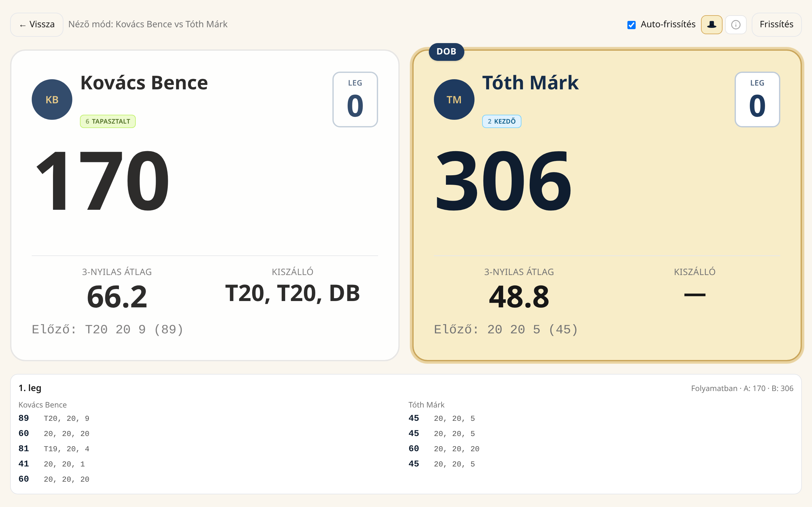Click the 81 row T19, 20, 4

click(x=54, y=449)
